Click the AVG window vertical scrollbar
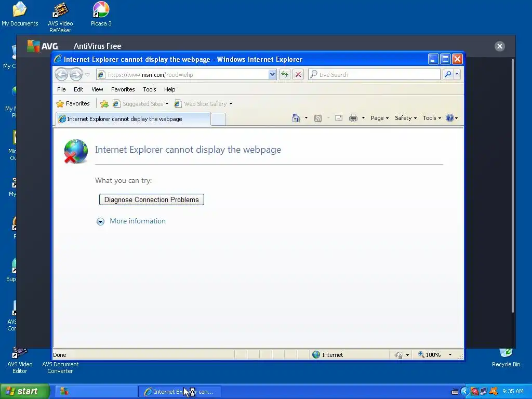The image size is (532, 399). coord(513,185)
